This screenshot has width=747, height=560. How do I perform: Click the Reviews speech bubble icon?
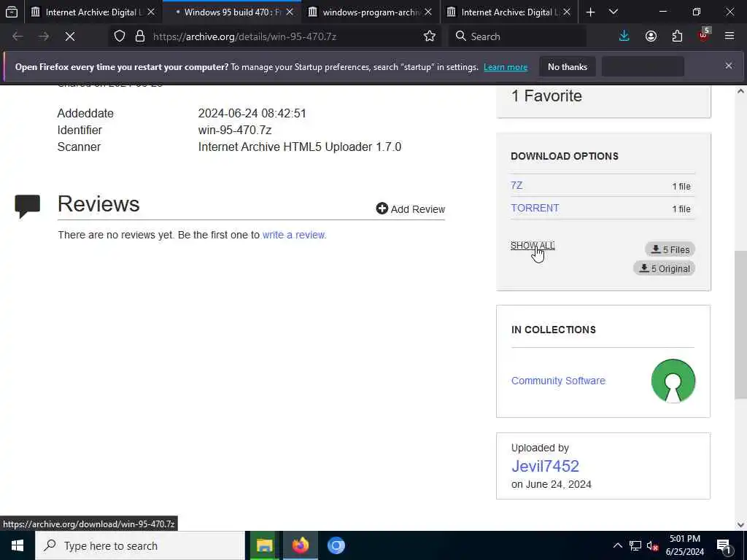[27, 206]
